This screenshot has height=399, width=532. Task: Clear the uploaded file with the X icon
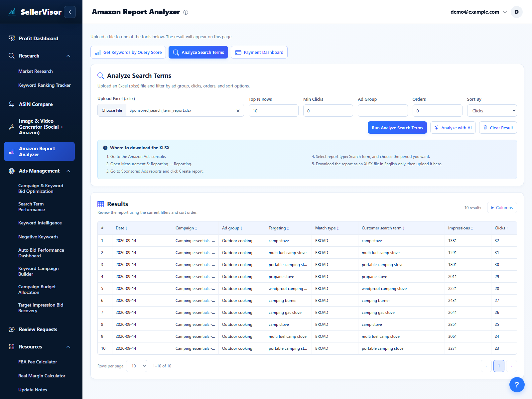tap(238, 111)
